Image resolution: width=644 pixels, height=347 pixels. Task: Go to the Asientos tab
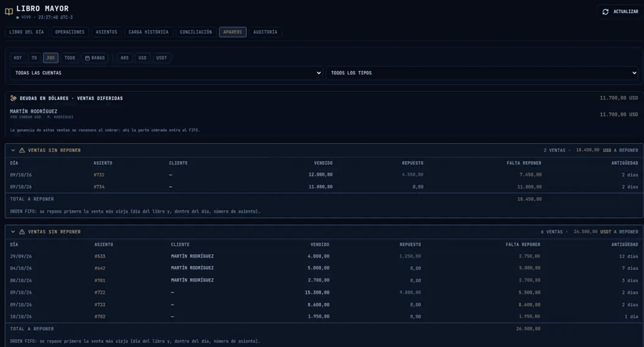pyautogui.click(x=106, y=32)
